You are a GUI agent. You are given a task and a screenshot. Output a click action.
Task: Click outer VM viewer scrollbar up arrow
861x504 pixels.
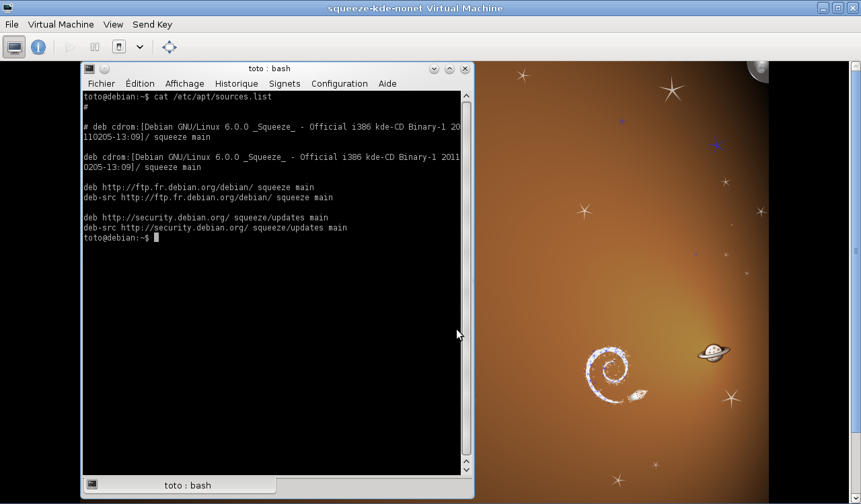[856, 66]
